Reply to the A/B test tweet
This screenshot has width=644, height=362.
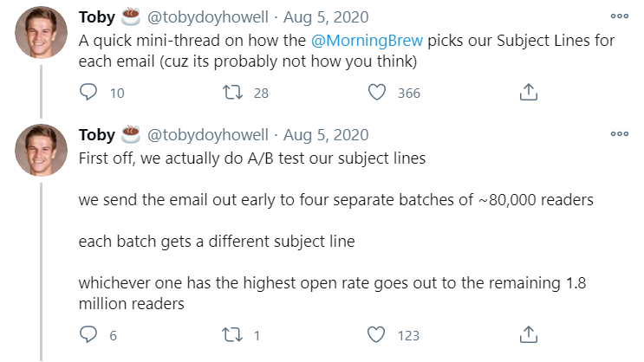point(89,335)
